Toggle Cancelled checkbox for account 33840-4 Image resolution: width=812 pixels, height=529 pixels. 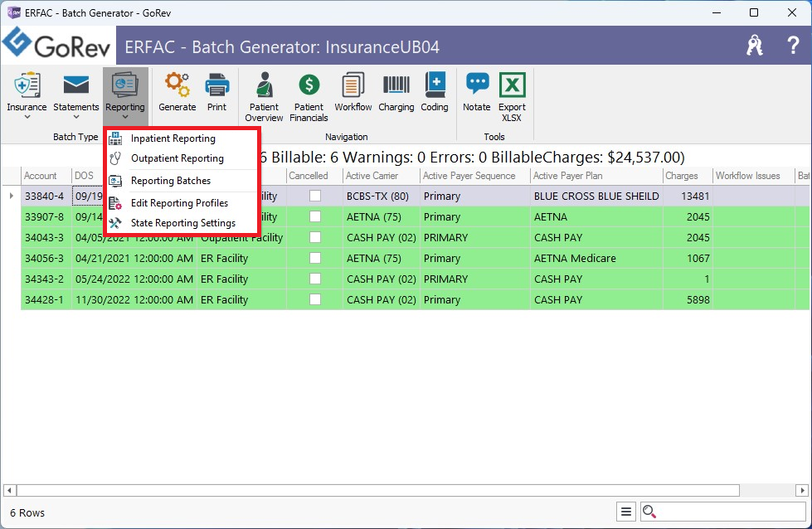click(315, 196)
